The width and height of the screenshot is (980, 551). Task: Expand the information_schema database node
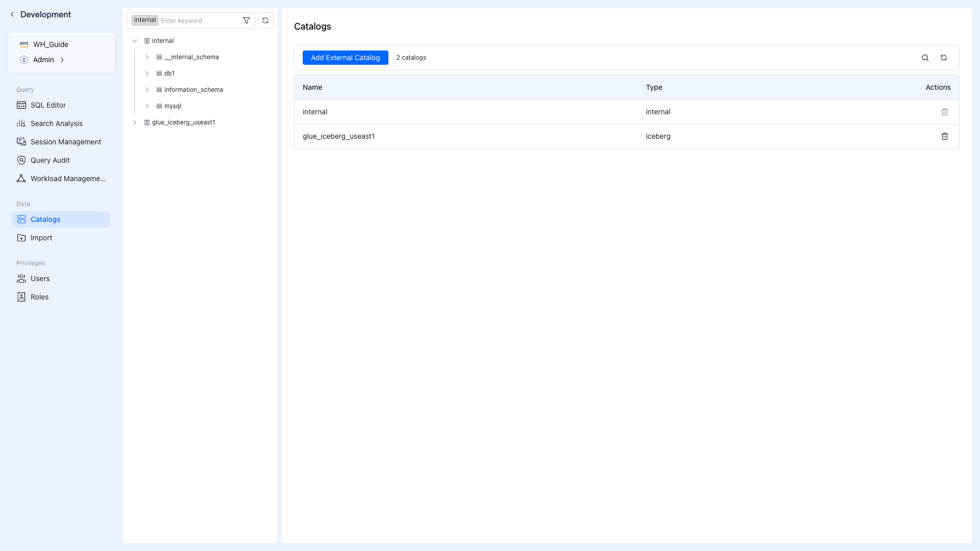pyautogui.click(x=147, y=90)
